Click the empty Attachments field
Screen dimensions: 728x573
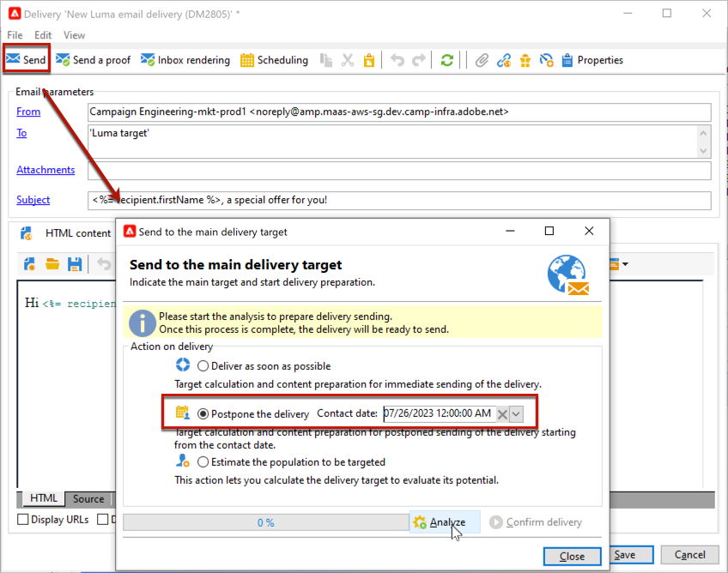tap(399, 171)
